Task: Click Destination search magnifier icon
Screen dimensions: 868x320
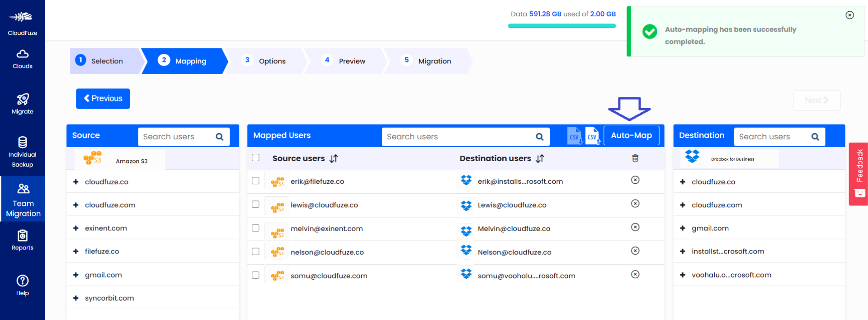Action: 815,137
